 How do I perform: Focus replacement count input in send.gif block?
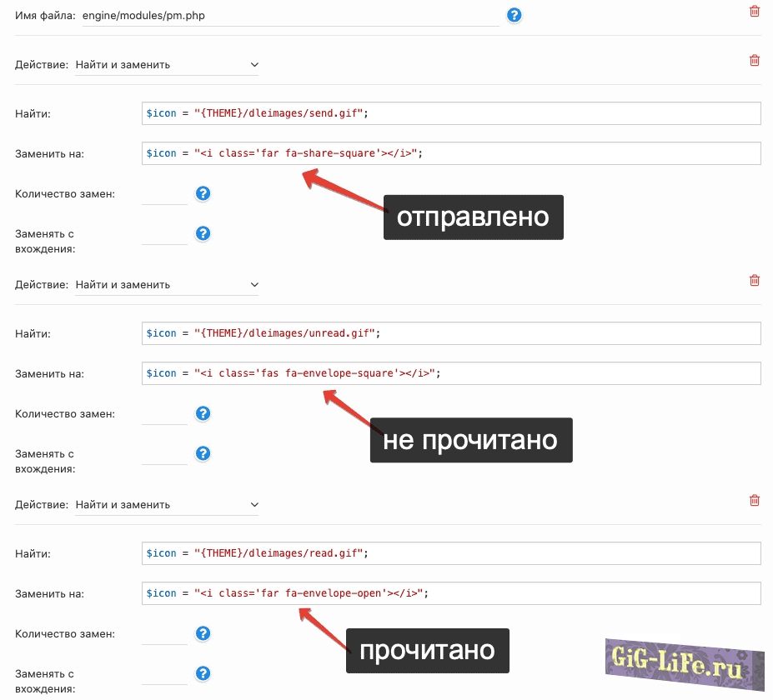[165, 195]
